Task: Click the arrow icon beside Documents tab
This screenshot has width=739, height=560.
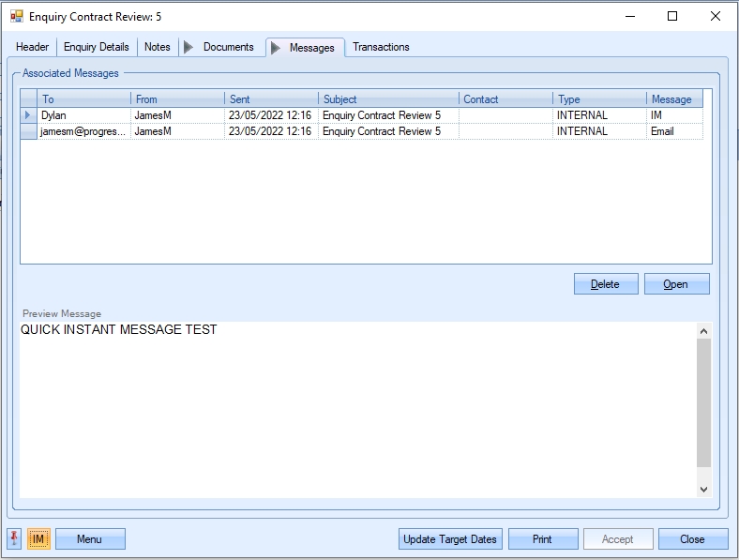Action: [x=189, y=47]
